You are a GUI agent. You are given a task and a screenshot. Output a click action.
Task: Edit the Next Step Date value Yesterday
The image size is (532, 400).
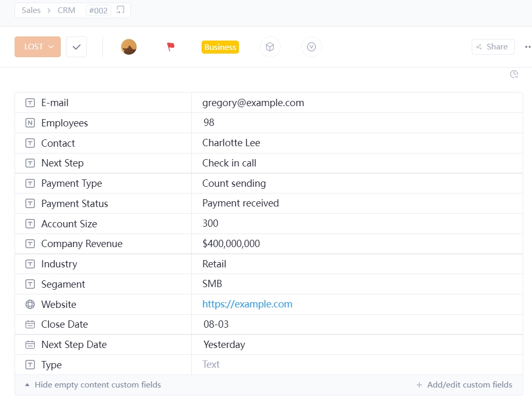[x=224, y=345]
